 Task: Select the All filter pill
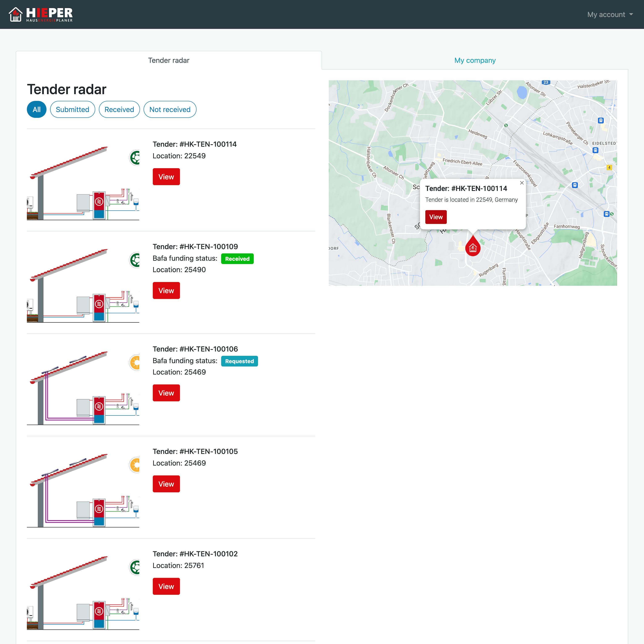coord(37,109)
